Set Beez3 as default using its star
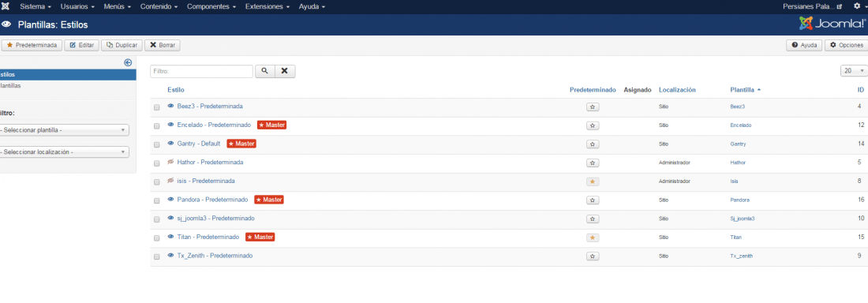 pos(593,107)
